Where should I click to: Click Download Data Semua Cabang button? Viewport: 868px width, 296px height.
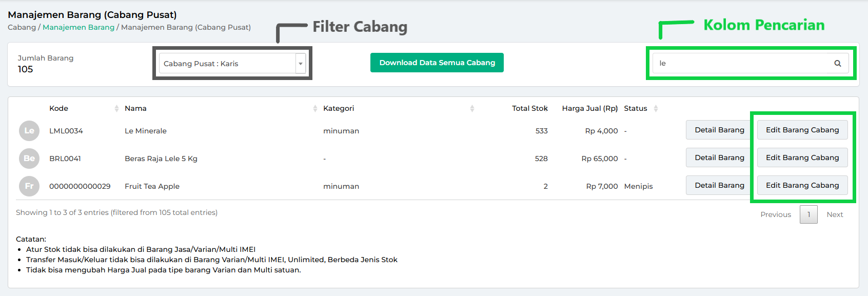tap(437, 63)
